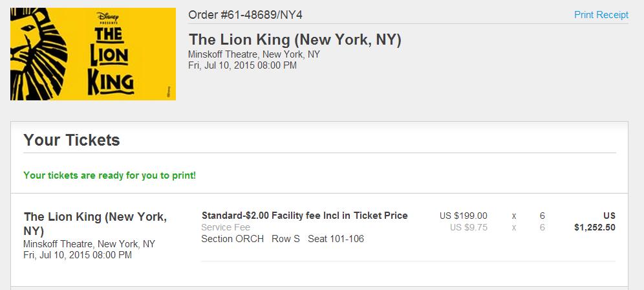
Task: Click the service fee quantity 6
Action: coord(542,227)
